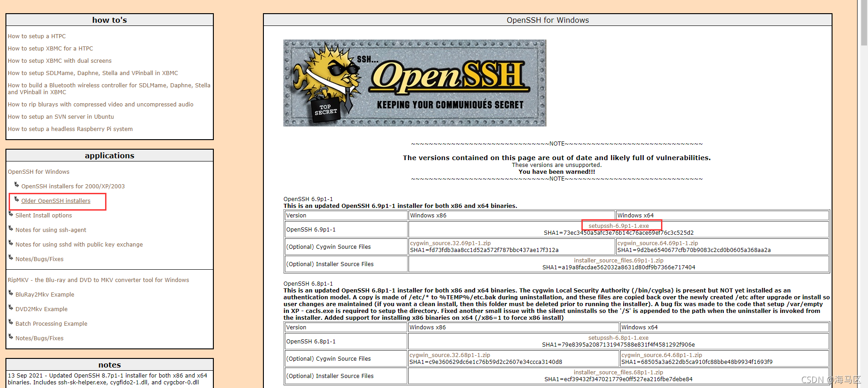Download installer_source_files.68p1-1.zip

click(619, 373)
